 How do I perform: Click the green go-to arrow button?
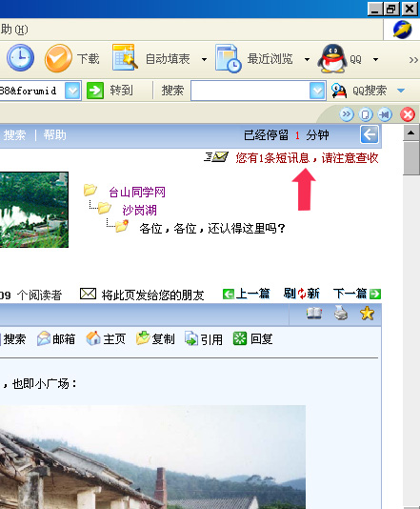coord(95,91)
